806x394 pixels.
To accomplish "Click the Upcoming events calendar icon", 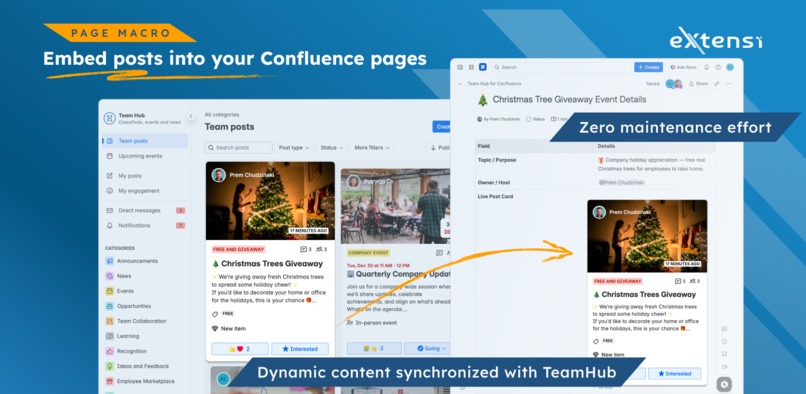I will point(109,156).
